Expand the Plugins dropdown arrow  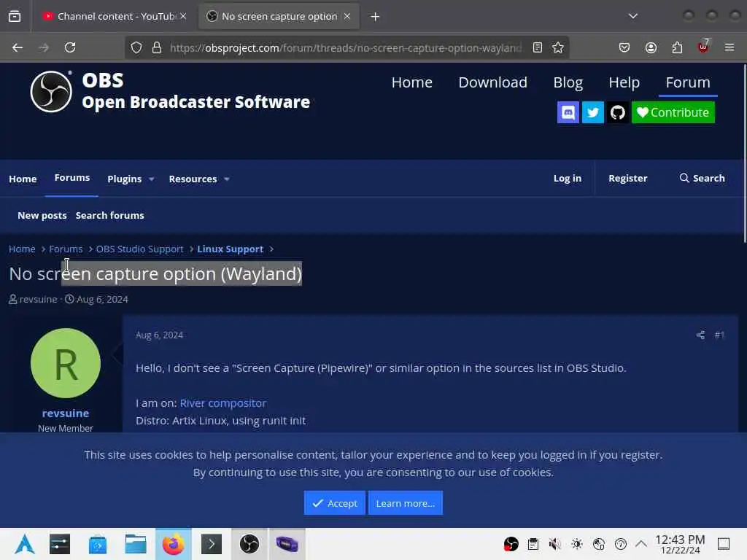click(x=152, y=179)
